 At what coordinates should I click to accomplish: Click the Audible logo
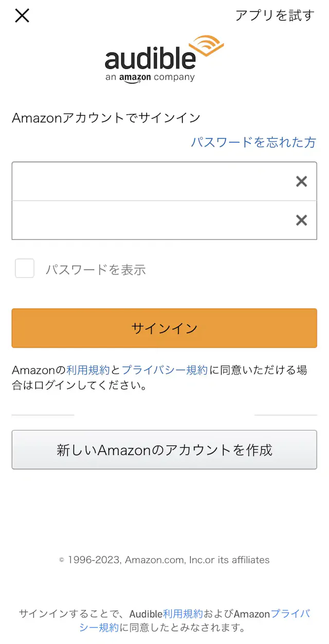(152, 59)
